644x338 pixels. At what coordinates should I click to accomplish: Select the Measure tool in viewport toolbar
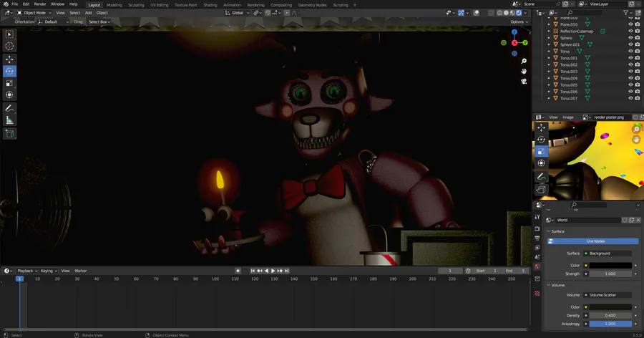[x=9, y=120]
